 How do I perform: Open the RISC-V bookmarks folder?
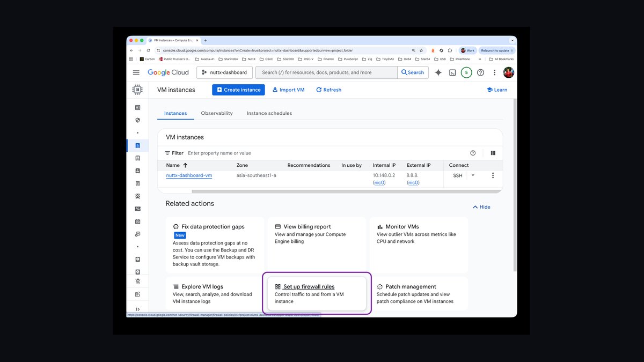[305, 59]
